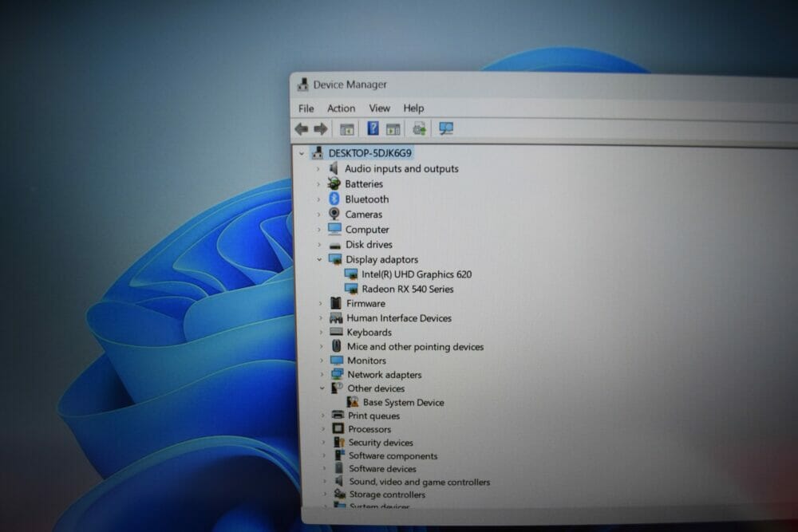Expand the Batteries category arrow
The width and height of the screenshot is (798, 532).
(x=318, y=183)
